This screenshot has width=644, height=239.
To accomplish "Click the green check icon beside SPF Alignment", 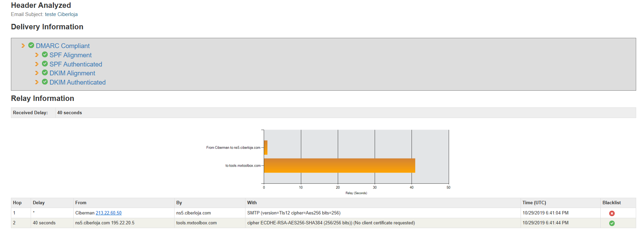I will [45, 55].
